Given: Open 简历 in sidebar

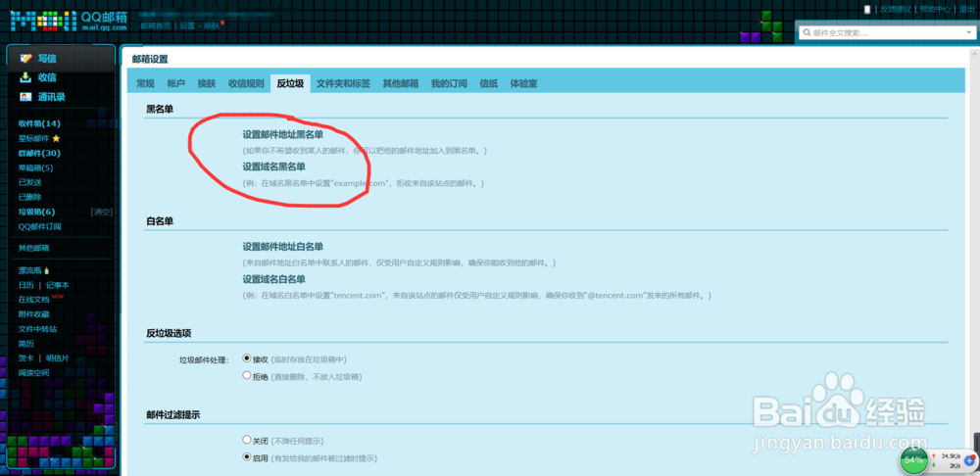Looking at the screenshot, I should pyautogui.click(x=26, y=344).
